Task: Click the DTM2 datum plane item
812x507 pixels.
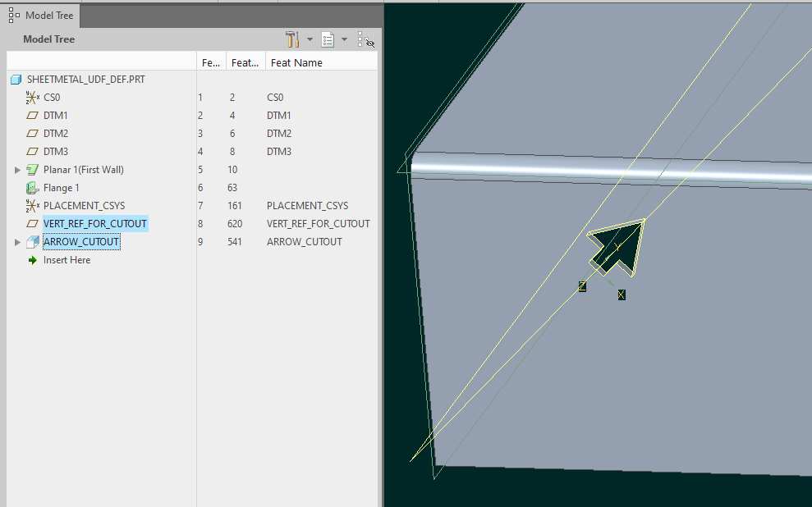Action: 56,134
